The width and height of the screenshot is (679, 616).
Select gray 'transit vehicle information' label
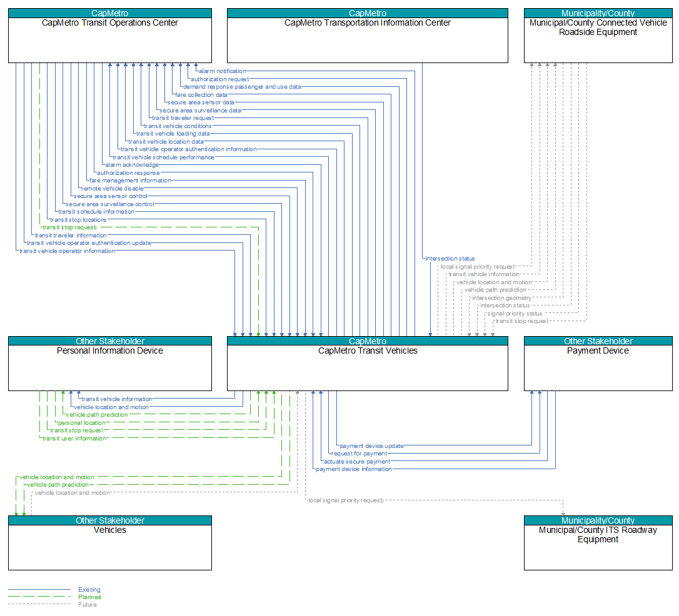tap(484, 274)
